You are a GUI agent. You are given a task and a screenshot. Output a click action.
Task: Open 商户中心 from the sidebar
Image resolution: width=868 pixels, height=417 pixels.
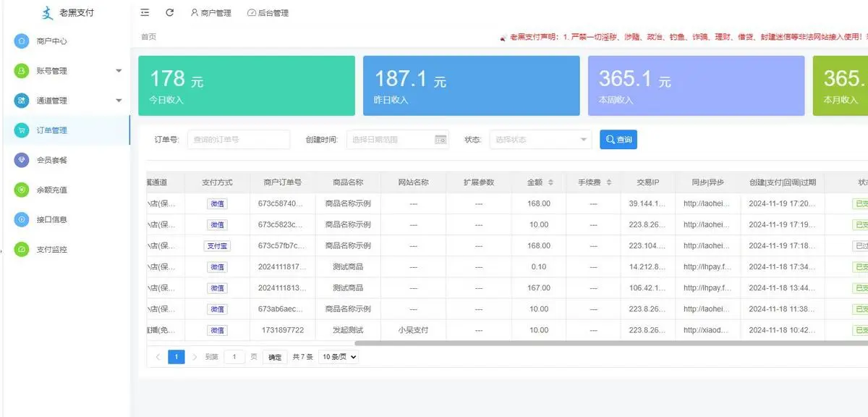pos(51,41)
